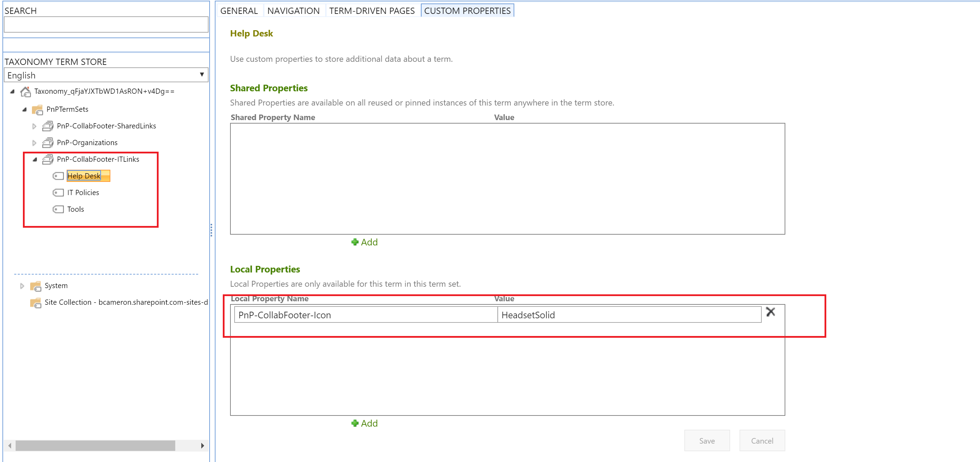Viewport: 980px width, 462px height.
Task: Add a new shared property
Action: (364, 242)
